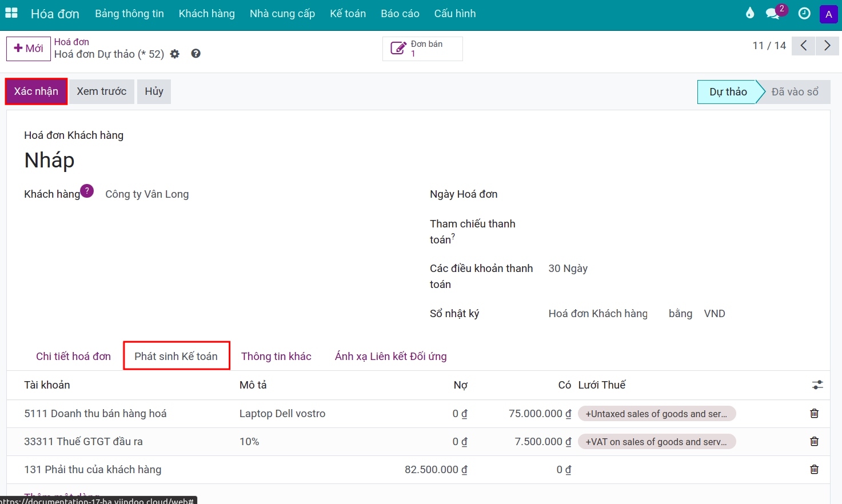842x504 pixels.
Task: Go to next record arrow
Action: 827,46
